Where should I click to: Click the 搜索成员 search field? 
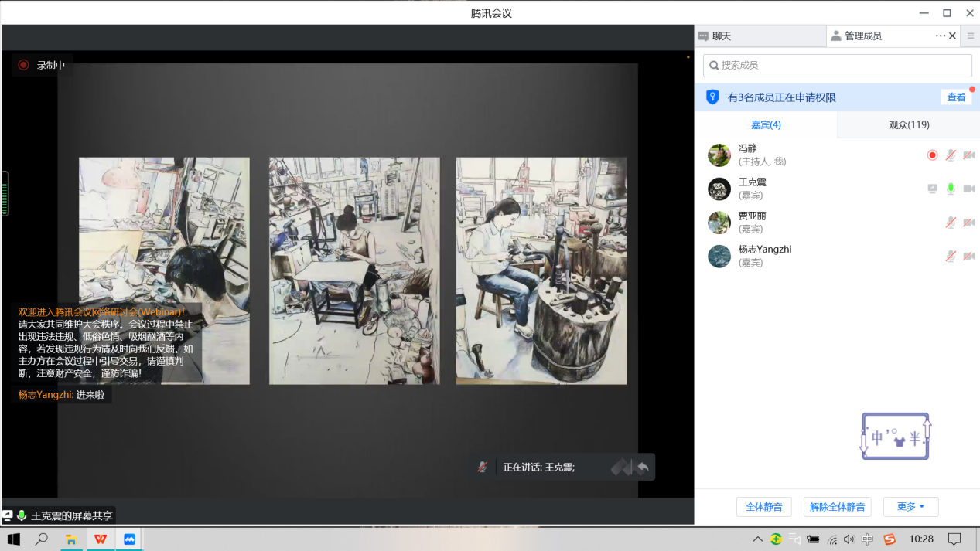click(837, 66)
